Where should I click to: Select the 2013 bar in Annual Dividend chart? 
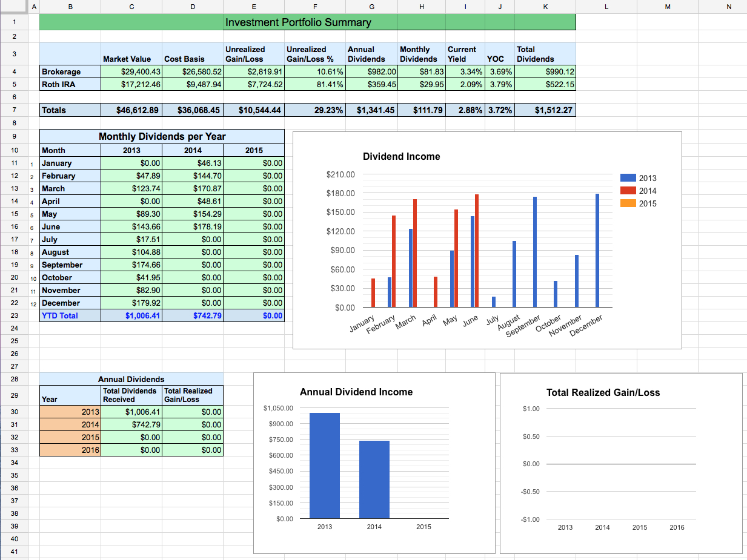(x=325, y=466)
